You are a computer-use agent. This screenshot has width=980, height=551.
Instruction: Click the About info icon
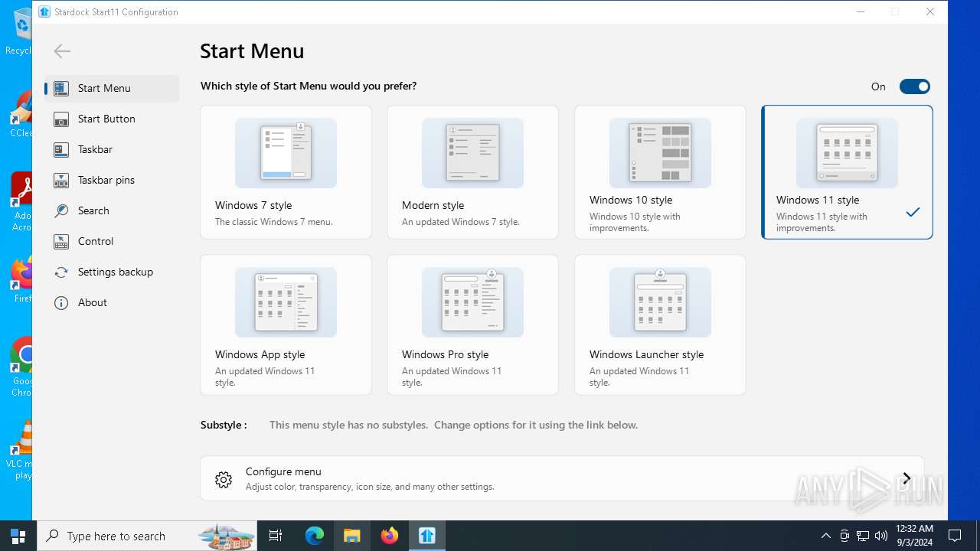[61, 302]
